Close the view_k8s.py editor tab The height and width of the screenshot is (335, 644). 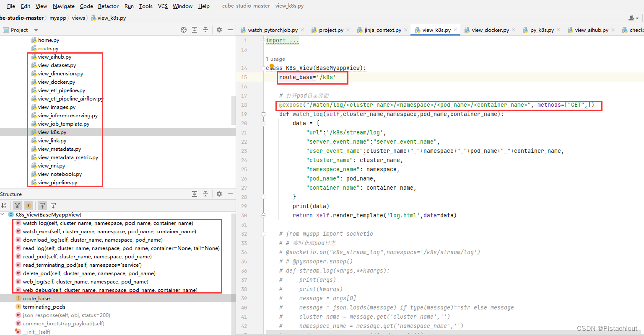point(455,30)
